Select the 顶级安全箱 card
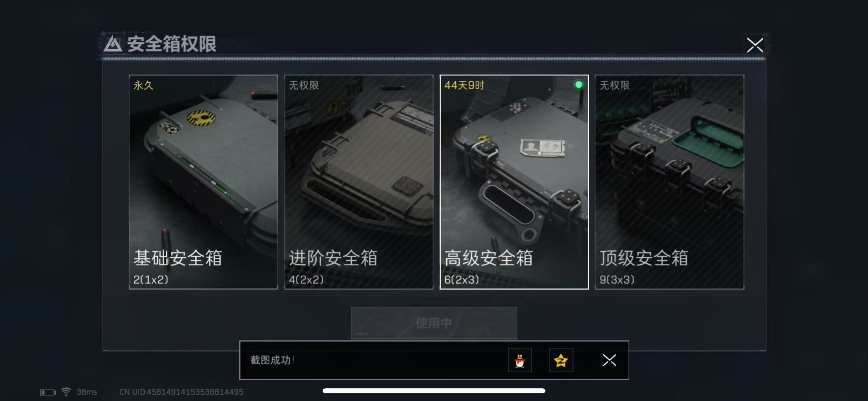This screenshot has width=868, height=401. coord(670,182)
